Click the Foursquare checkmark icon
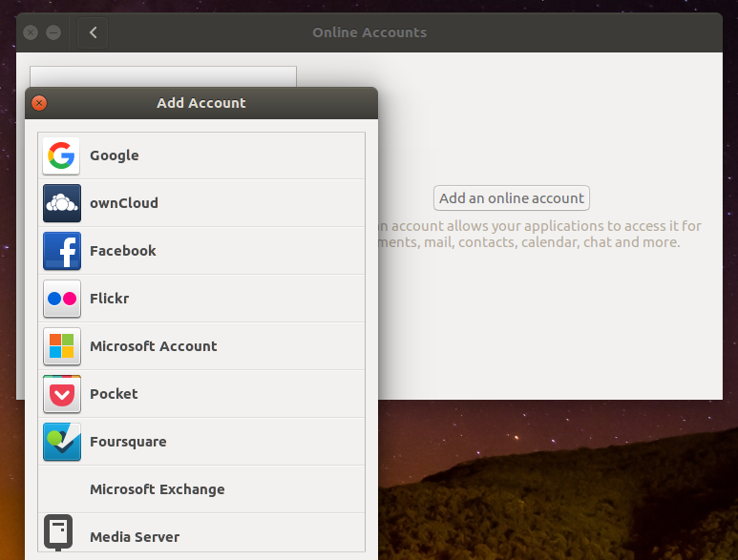 pyautogui.click(x=62, y=442)
